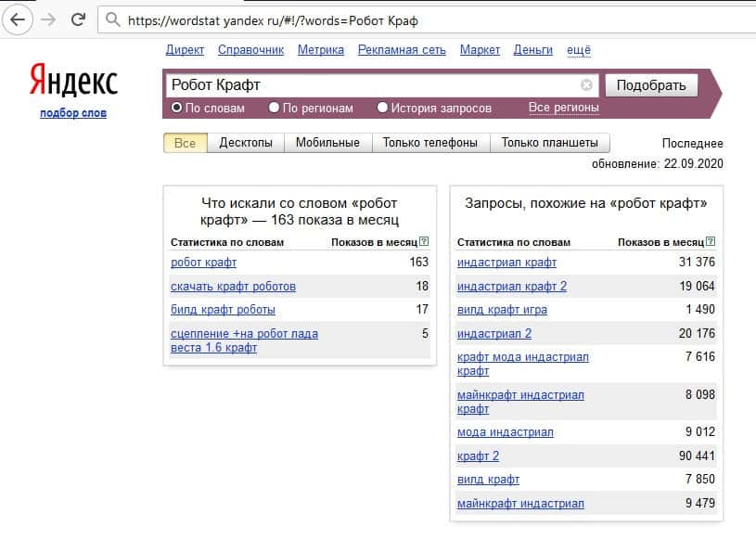Clear the search field with the X icon
Viewport: 756px width, 539px height.
pyautogui.click(x=586, y=85)
